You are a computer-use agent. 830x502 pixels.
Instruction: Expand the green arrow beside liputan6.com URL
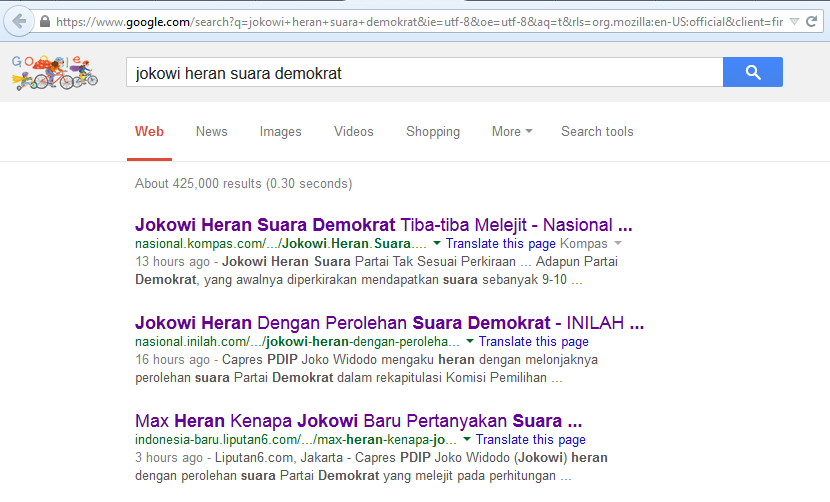coord(466,439)
